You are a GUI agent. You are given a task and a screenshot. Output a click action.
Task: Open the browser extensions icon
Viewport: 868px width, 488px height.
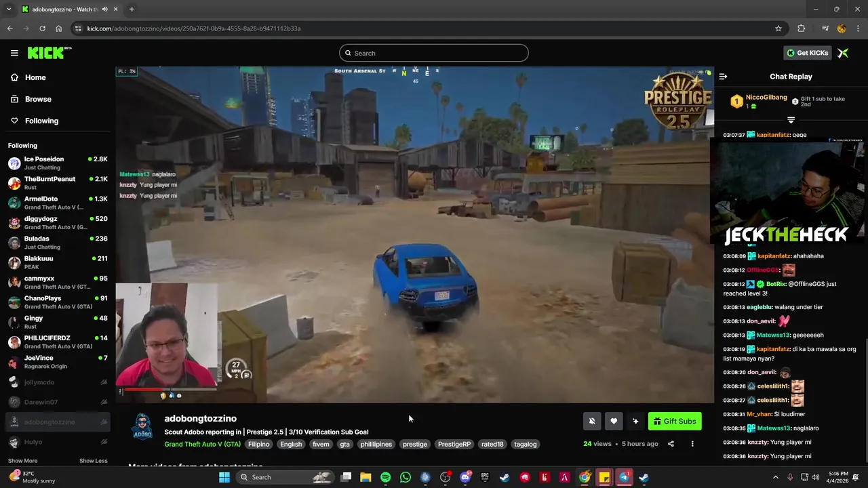(x=802, y=28)
